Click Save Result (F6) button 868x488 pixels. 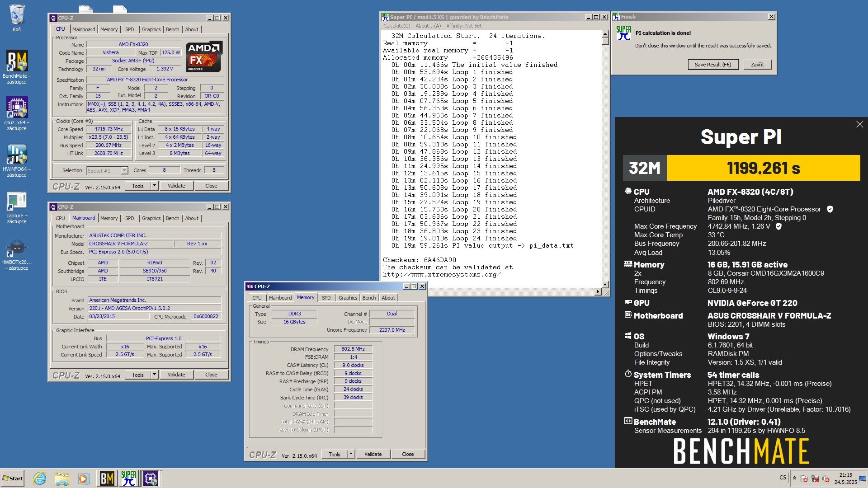coord(712,65)
